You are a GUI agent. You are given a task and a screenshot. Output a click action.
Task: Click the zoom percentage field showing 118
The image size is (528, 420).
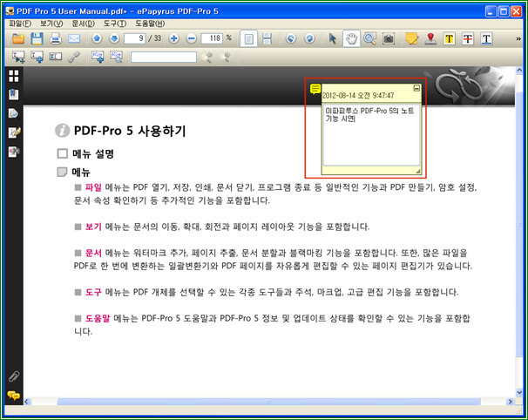click(212, 38)
